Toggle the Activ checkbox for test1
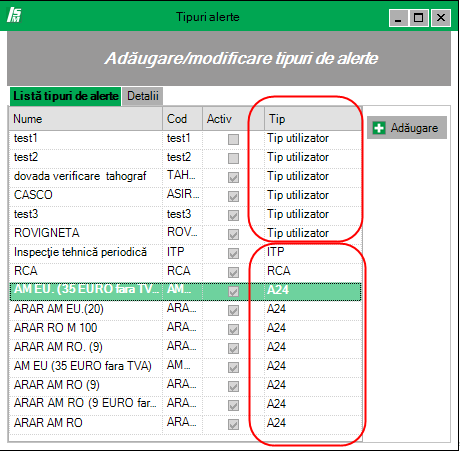This screenshot has height=451, width=460. click(233, 139)
